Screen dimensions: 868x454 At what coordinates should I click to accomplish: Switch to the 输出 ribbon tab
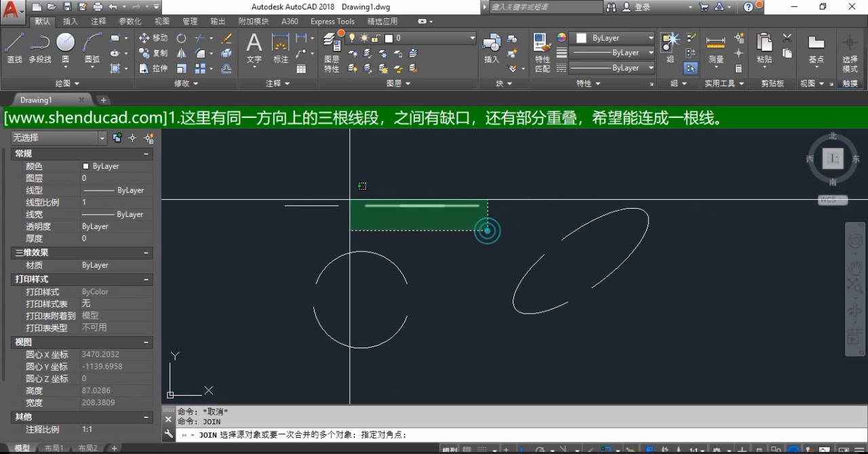(218, 21)
